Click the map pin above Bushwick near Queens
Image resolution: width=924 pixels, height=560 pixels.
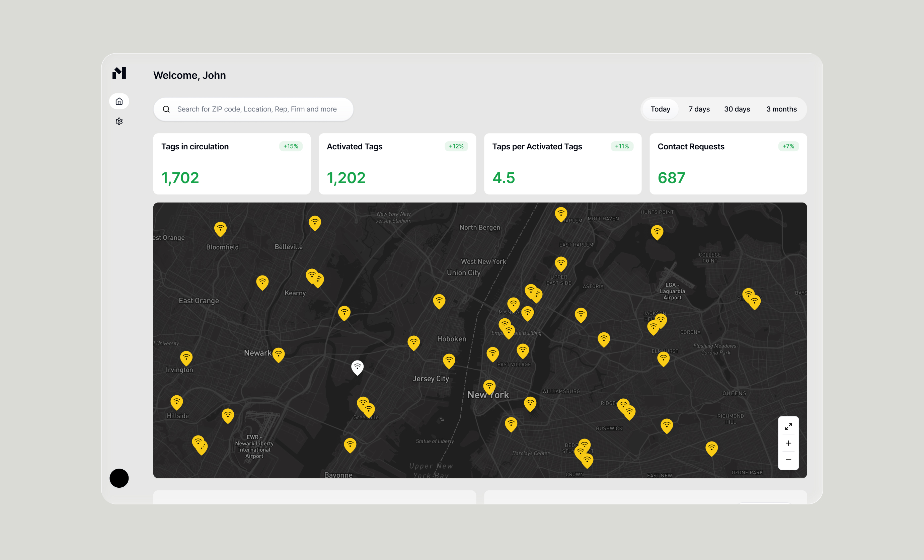pos(666,426)
